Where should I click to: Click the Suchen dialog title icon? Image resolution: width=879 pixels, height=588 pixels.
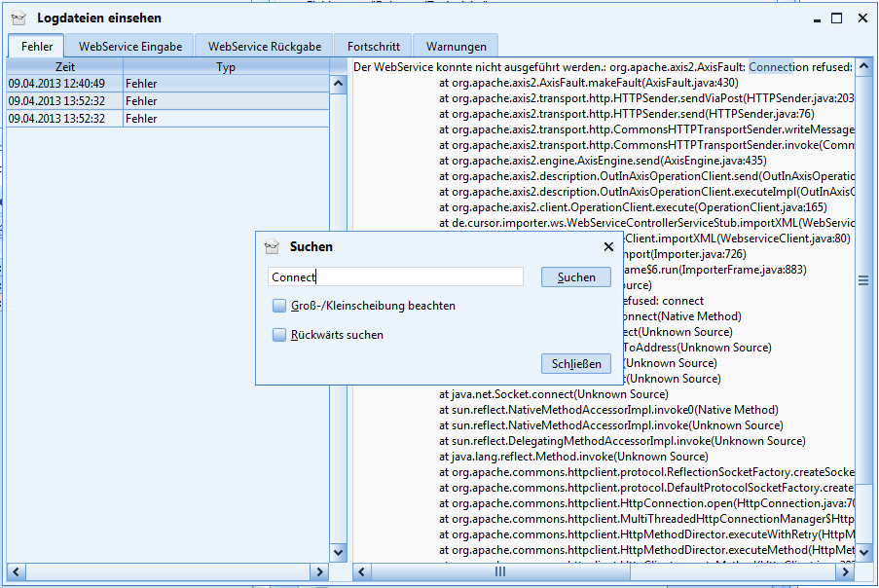273,247
